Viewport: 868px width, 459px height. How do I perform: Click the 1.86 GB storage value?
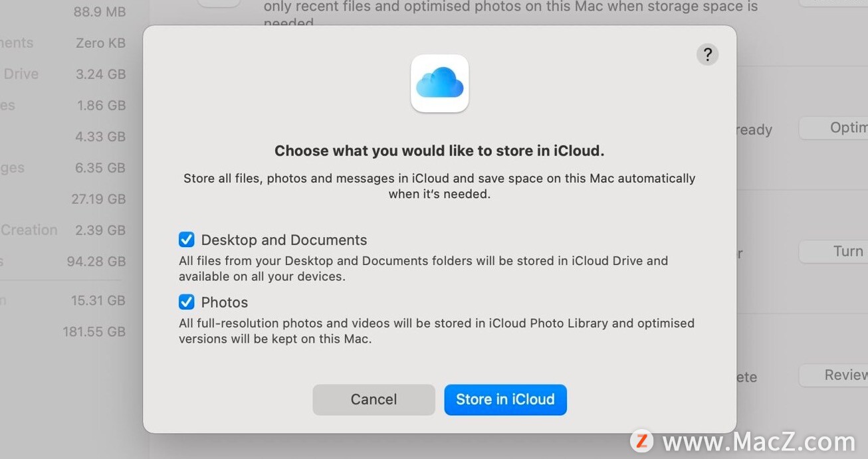[x=101, y=106]
